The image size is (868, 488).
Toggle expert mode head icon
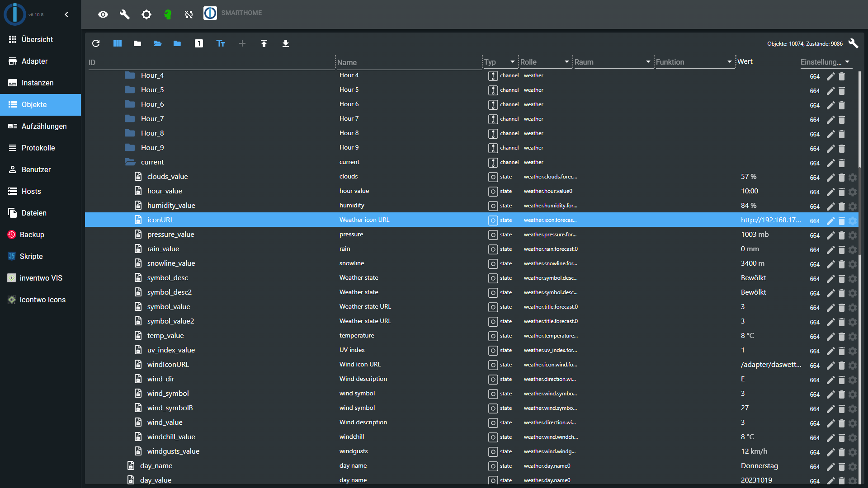[x=168, y=14]
